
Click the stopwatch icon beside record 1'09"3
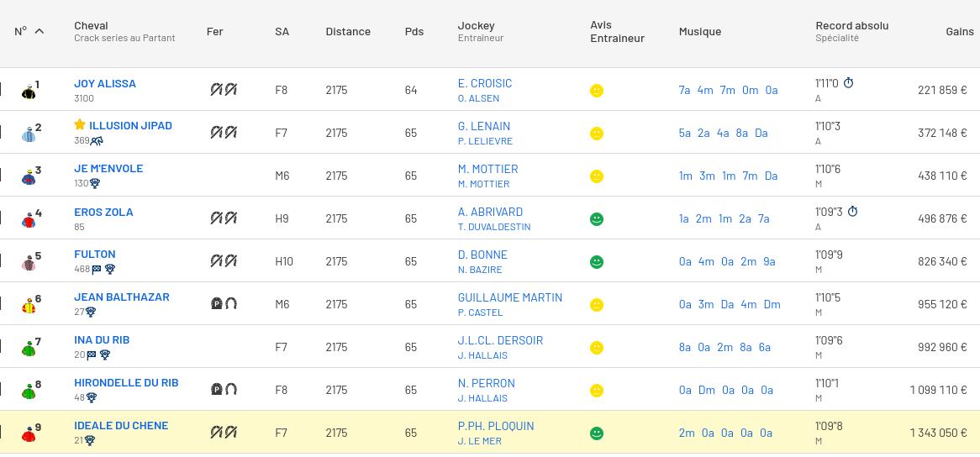click(852, 212)
